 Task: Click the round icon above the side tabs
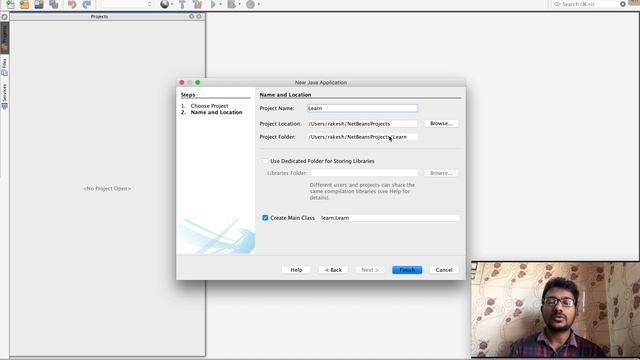point(4,17)
